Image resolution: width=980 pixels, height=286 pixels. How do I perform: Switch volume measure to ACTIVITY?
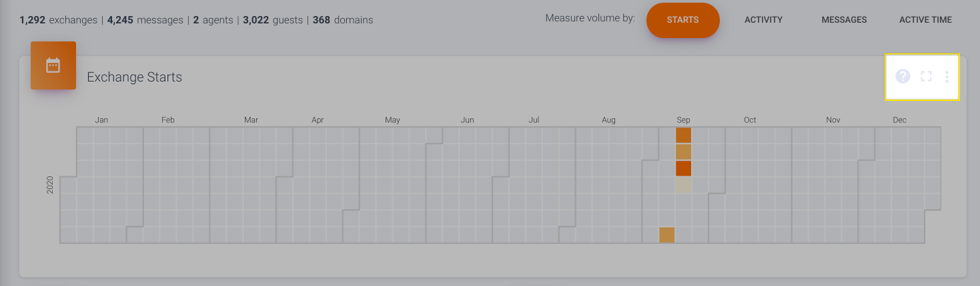pos(763,20)
